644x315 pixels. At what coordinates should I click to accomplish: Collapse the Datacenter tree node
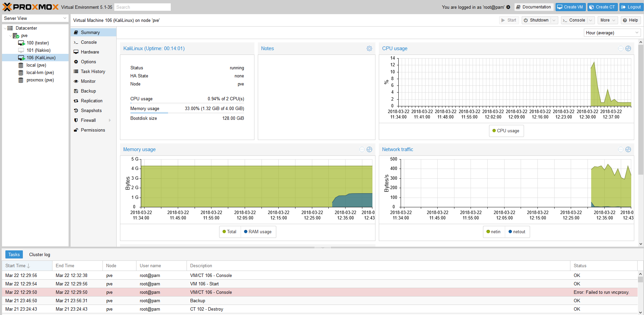pyautogui.click(x=5, y=28)
